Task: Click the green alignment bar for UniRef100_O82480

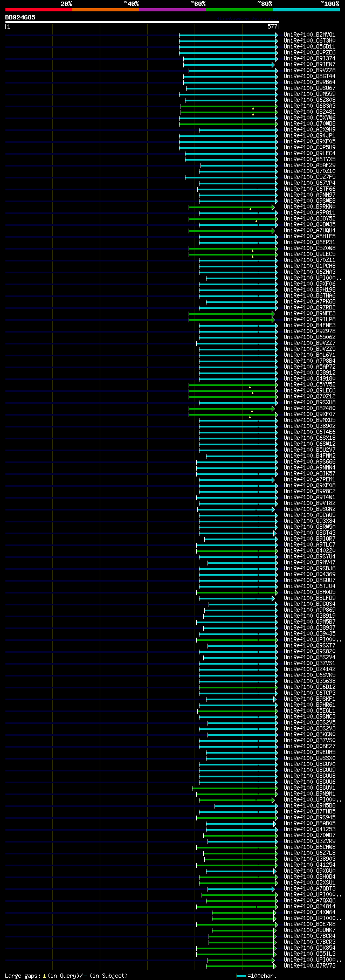Action: [x=232, y=409]
